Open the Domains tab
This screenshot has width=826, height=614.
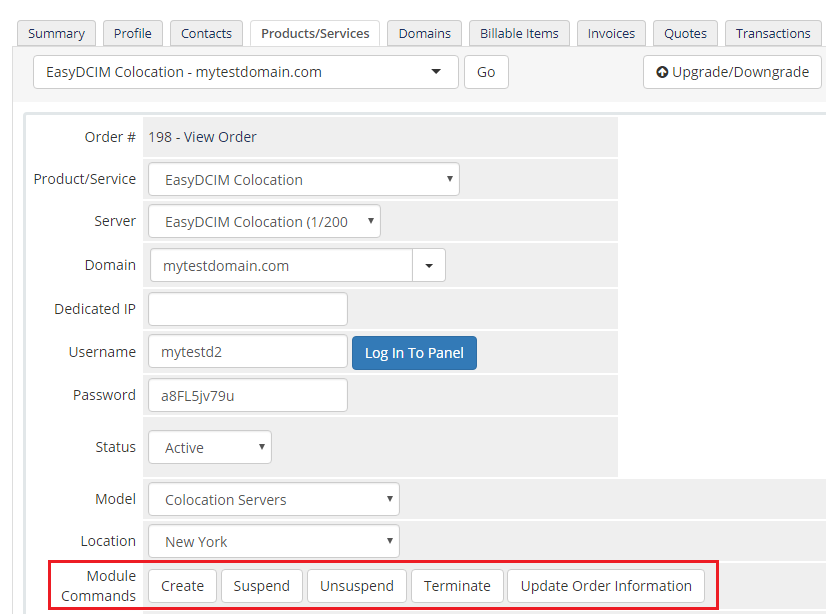tap(425, 33)
